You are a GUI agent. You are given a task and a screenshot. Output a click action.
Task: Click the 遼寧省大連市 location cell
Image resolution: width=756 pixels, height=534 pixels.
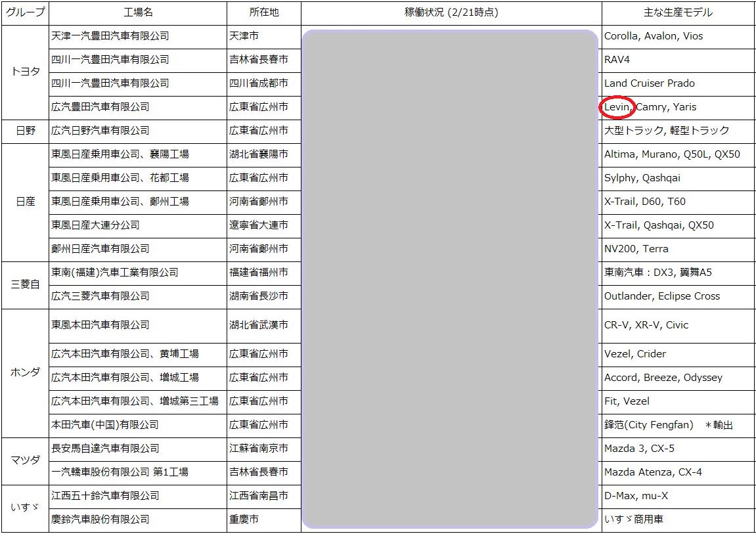point(264,225)
